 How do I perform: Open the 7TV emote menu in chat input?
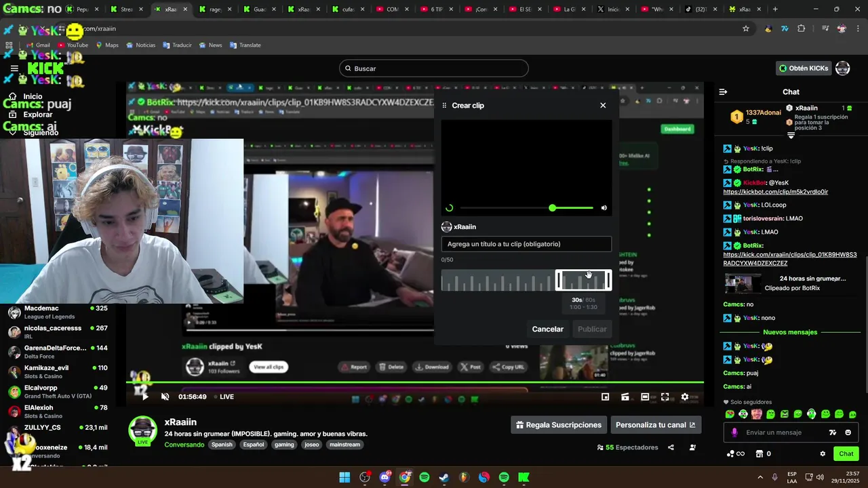[x=833, y=432]
